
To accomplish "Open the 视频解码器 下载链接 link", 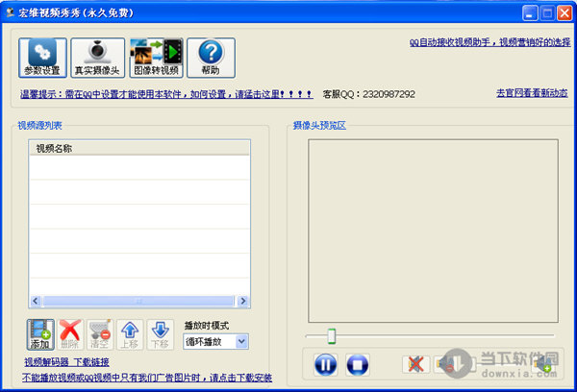I will coord(66,362).
